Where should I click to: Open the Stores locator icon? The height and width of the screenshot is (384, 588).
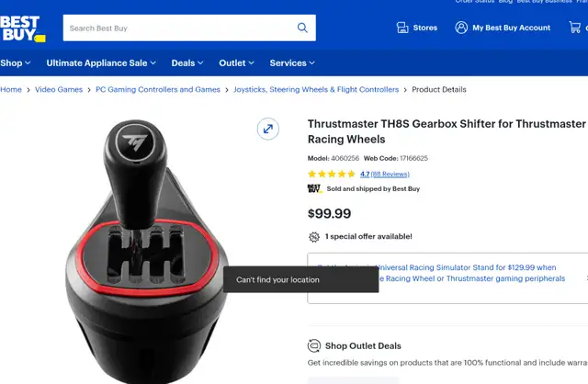[402, 28]
